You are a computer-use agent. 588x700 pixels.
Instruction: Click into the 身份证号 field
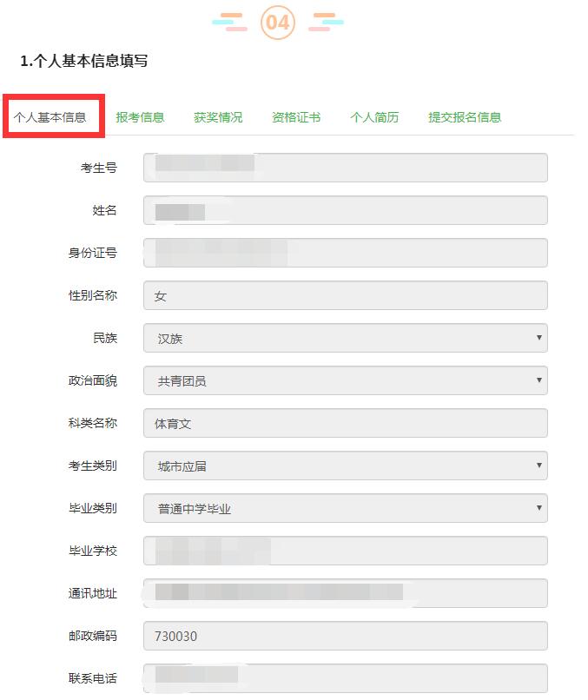pos(345,253)
